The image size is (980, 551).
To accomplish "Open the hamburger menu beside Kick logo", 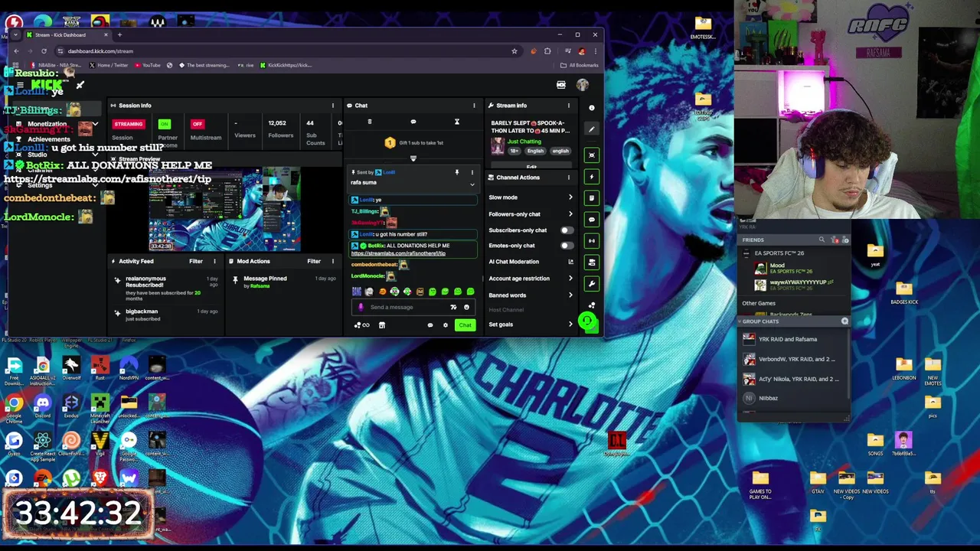I will click(x=20, y=85).
